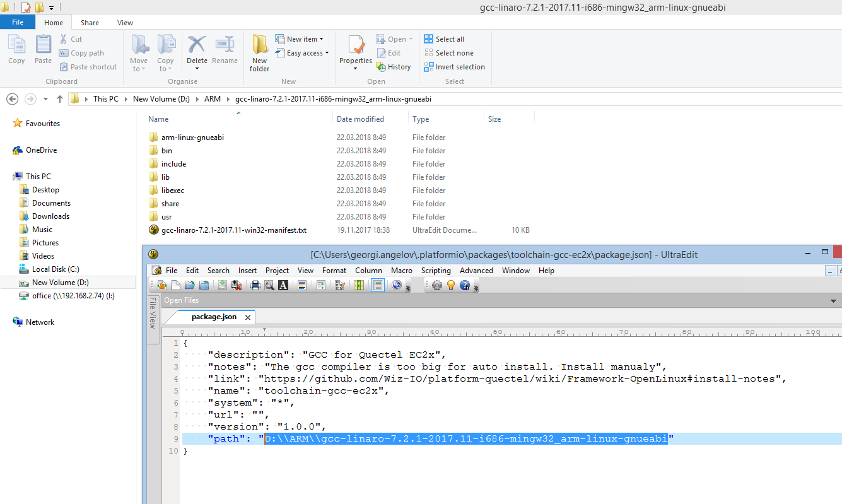Click the save green arrow icon in UltraEdit
The height and width of the screenshot is (504, 842).
(223, 285)
